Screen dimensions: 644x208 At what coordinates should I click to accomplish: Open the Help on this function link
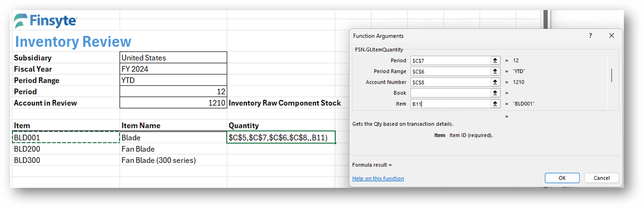point(378,178)
